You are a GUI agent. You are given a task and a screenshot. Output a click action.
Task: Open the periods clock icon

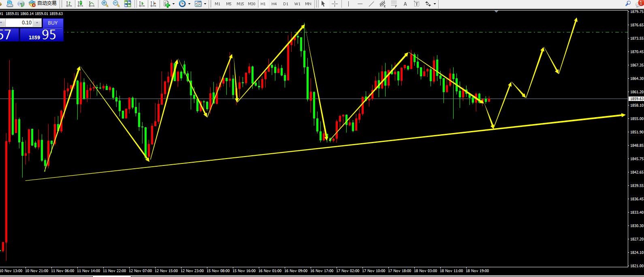[182, 4]
